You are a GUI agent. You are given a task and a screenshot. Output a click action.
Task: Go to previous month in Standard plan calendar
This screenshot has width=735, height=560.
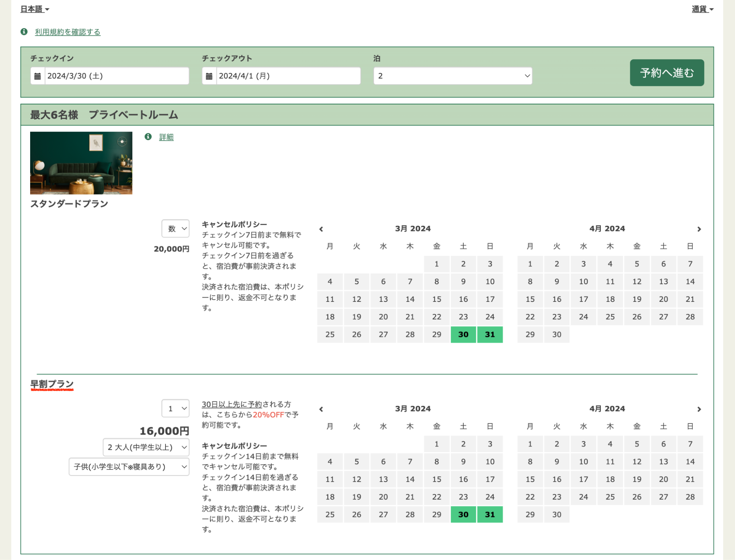321,229
